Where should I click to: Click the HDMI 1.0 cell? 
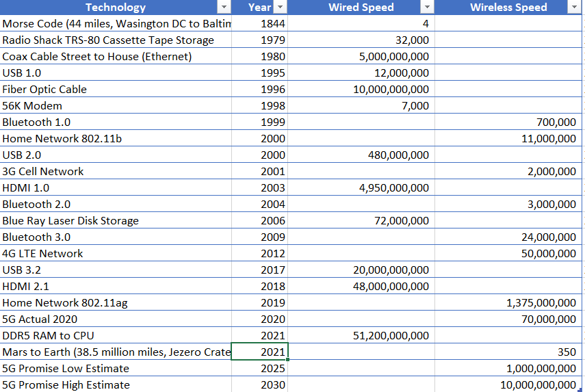pyautogui.click(x=116, y=187)
